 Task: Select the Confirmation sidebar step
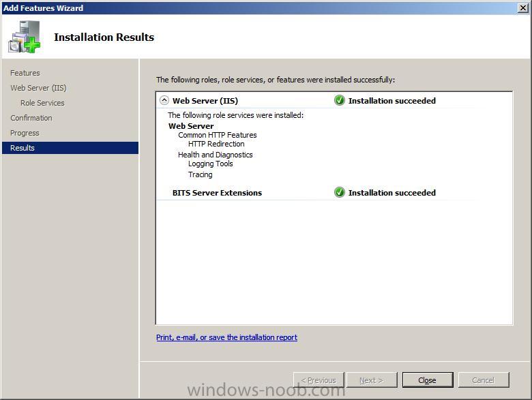click(31, 118)
